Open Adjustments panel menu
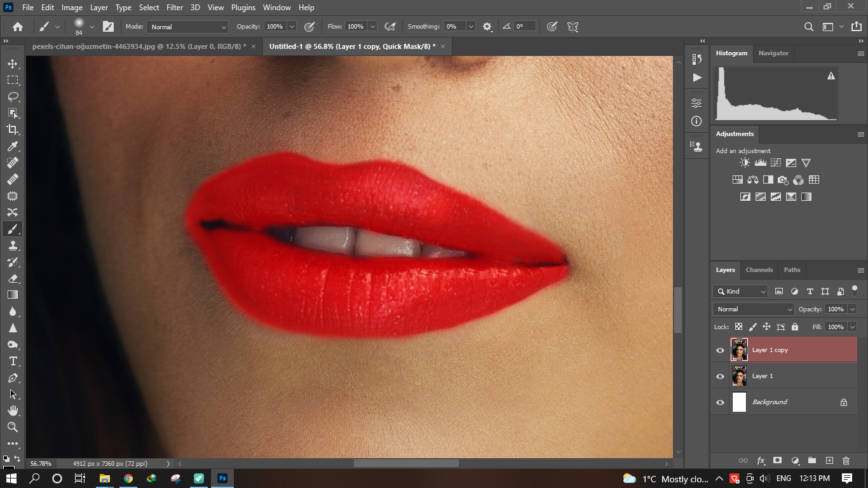 860,135
